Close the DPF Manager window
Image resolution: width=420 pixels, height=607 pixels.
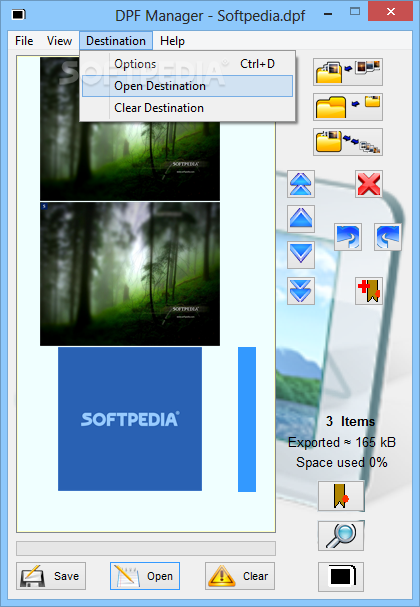[391, 12]
